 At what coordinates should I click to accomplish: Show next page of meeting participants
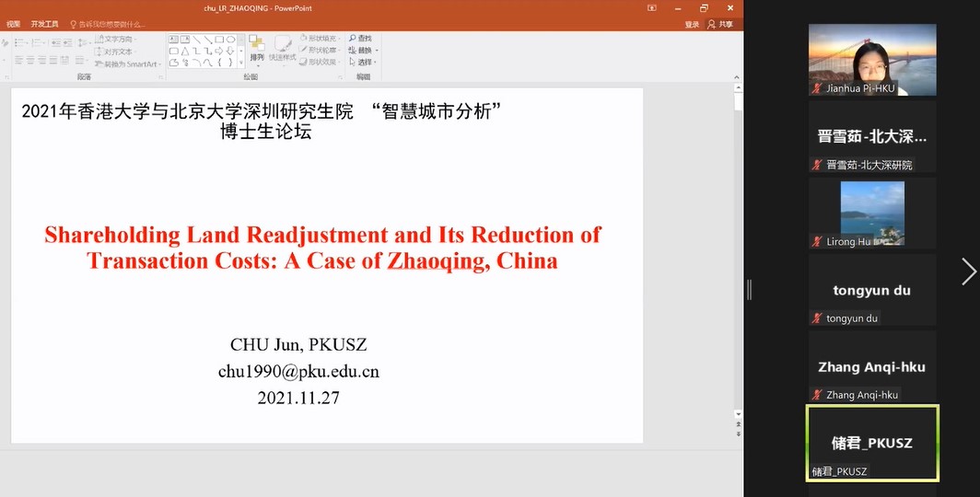[969, 272]
